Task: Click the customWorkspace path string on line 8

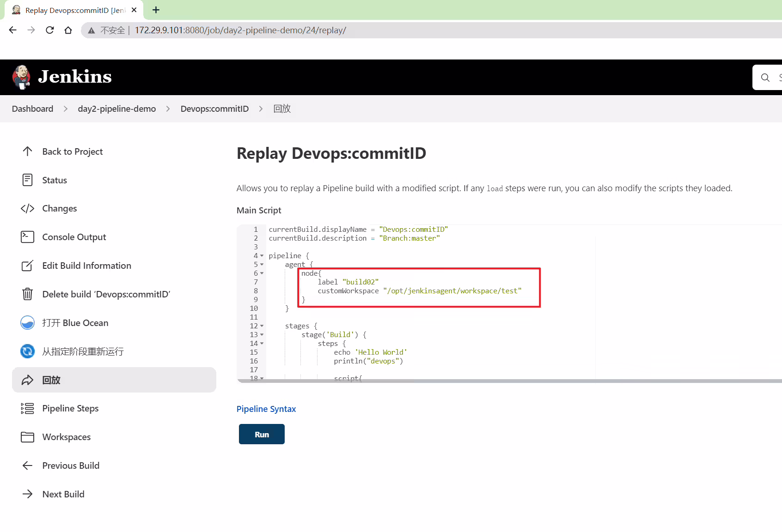Action: 452,291
